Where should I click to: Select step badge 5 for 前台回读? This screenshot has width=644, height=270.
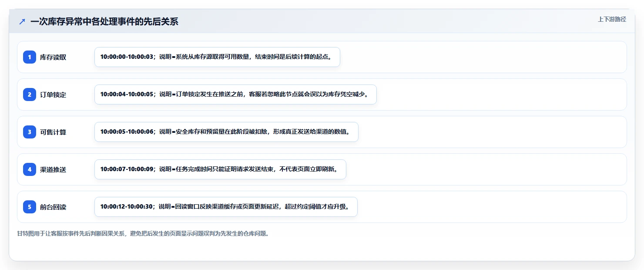[x=30, y=207]
